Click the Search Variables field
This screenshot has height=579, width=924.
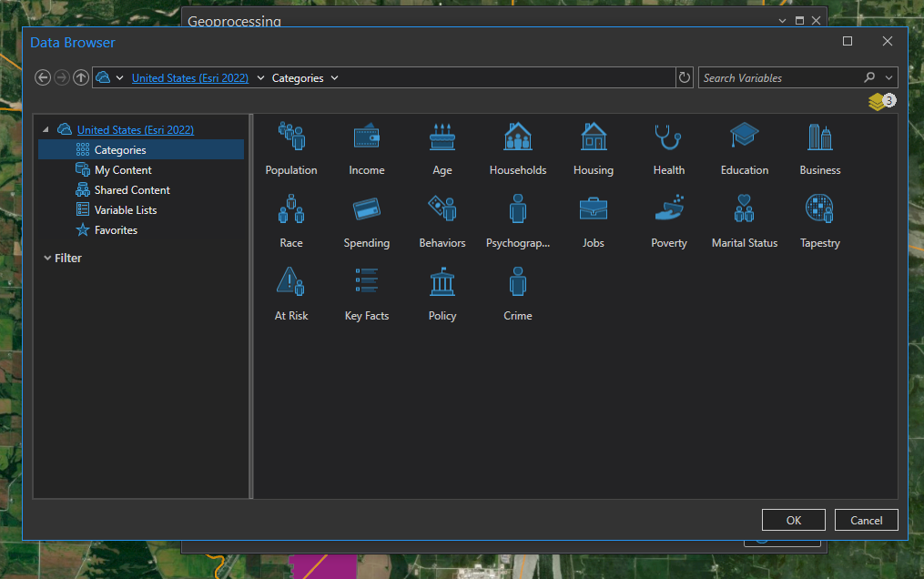[x=781, y=77]
